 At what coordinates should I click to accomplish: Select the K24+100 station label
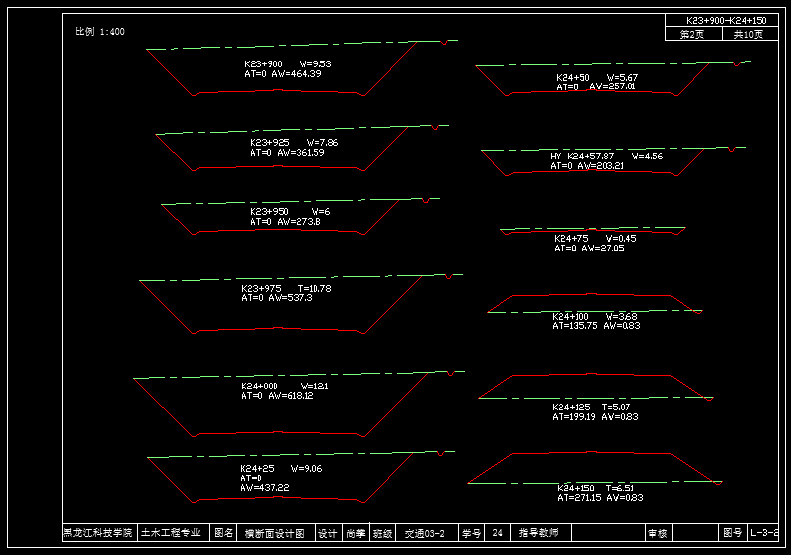[x=570, y=316]
